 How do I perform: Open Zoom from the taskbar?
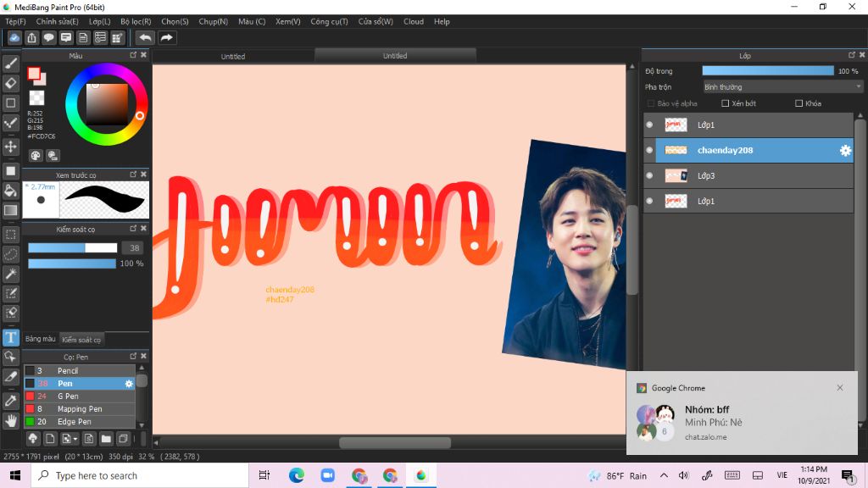coord(328,475)
